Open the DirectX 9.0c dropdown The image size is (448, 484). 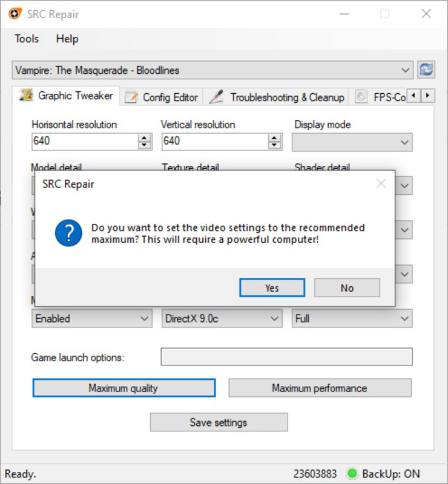[x=222, y=318]
